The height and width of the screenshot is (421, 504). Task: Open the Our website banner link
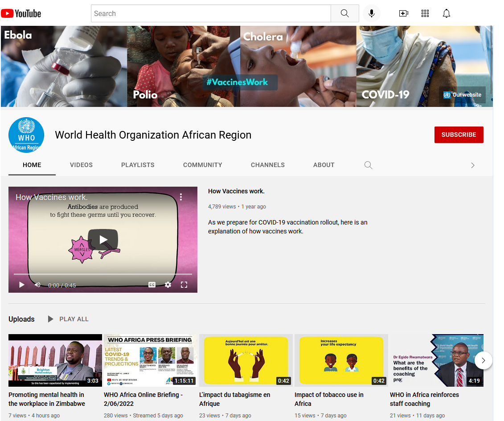tap(463, 95)
